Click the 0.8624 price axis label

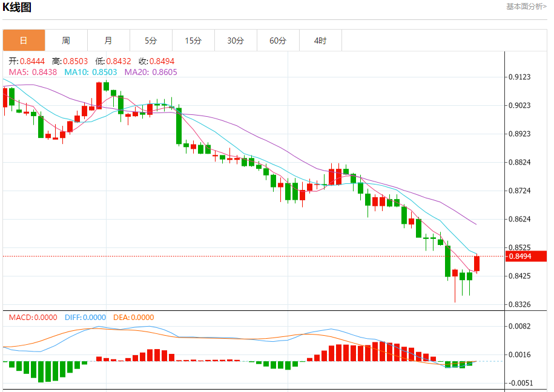pyautogui.click(x=519, y=220)
